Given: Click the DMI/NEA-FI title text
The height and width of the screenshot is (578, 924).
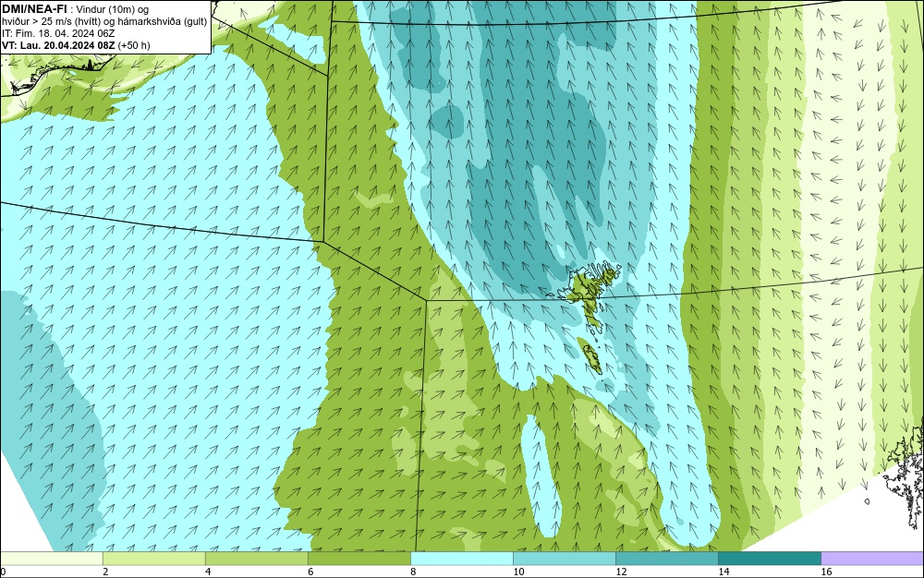Looking at the screenshot, I should point(34,8).
